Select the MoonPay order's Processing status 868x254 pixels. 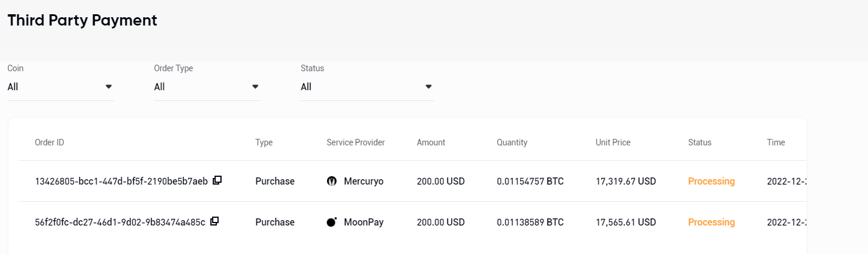coord(711,222)
